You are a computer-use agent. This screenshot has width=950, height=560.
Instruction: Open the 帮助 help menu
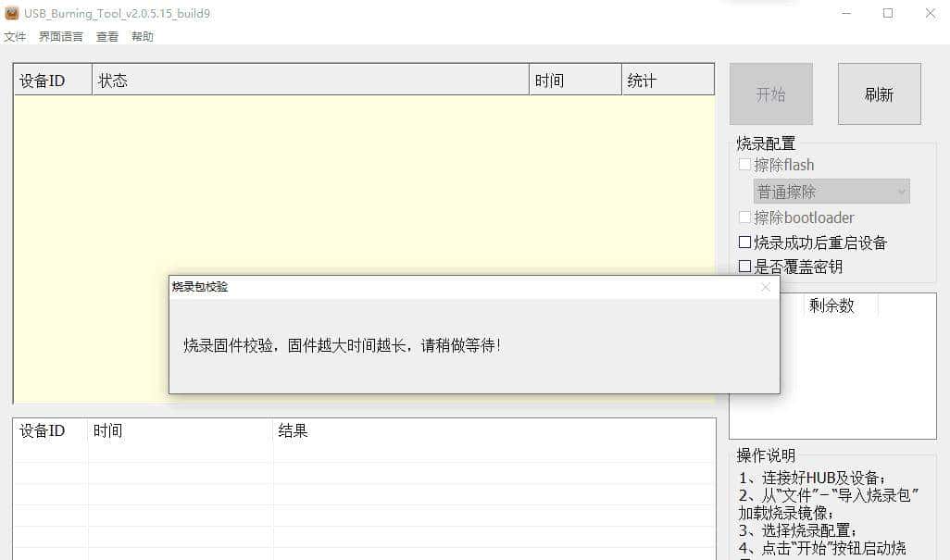pyautogui.click(x=142, y=36)
